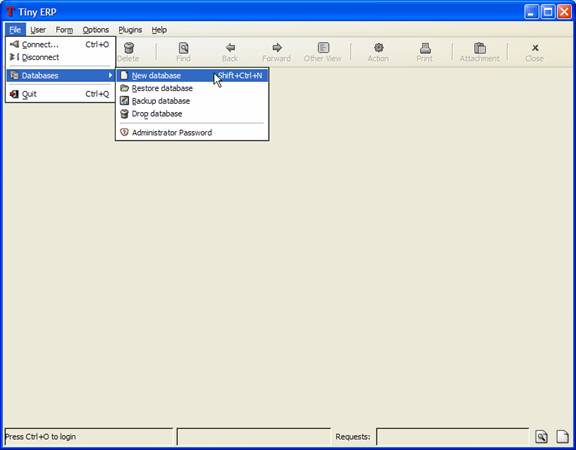Click the New database page icon
Viewport: 576px width, 450px height.
coord(124,75)
